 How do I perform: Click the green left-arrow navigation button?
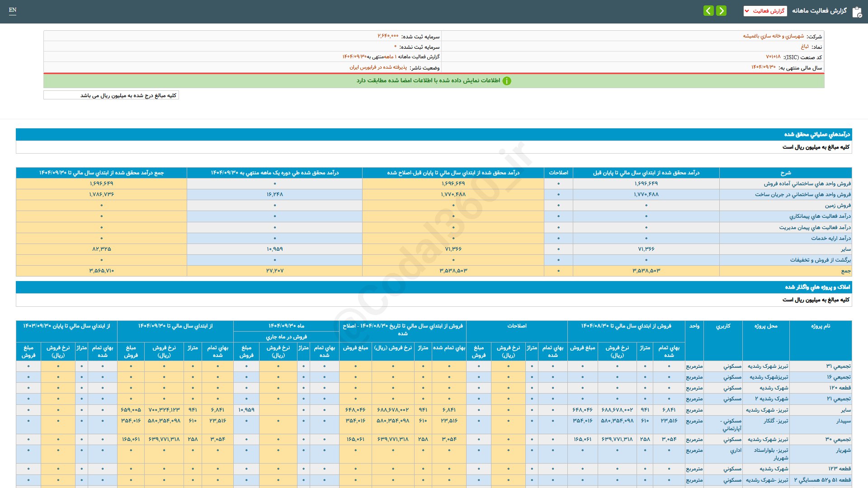pyautogui.click(x=708, y=11)
